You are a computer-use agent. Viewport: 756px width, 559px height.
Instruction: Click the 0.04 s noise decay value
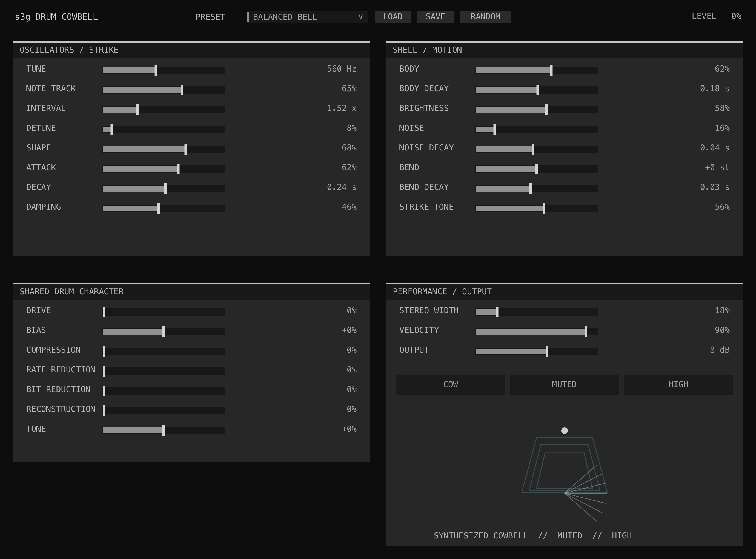coord(714,147)
